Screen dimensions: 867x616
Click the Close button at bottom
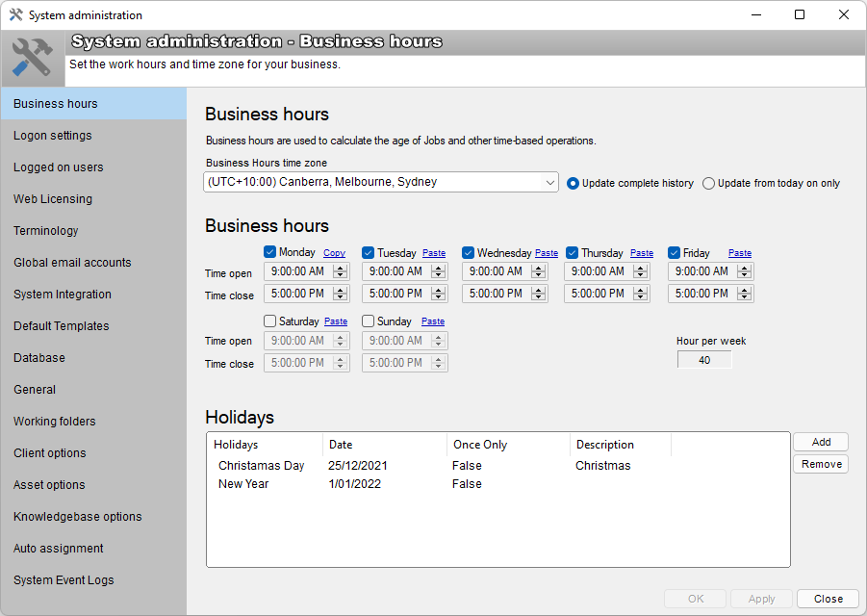click(828, 599)
